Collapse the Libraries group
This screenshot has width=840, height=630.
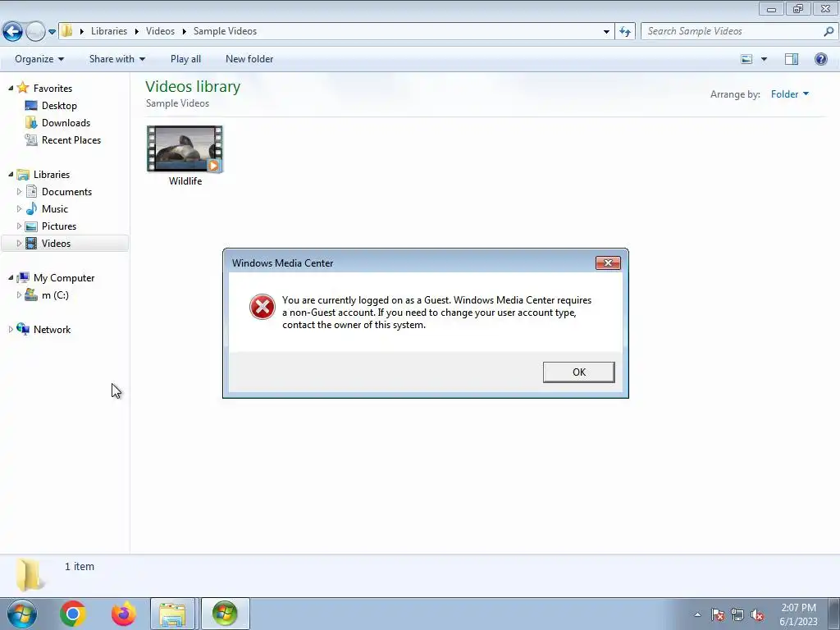tap(11, 174)
